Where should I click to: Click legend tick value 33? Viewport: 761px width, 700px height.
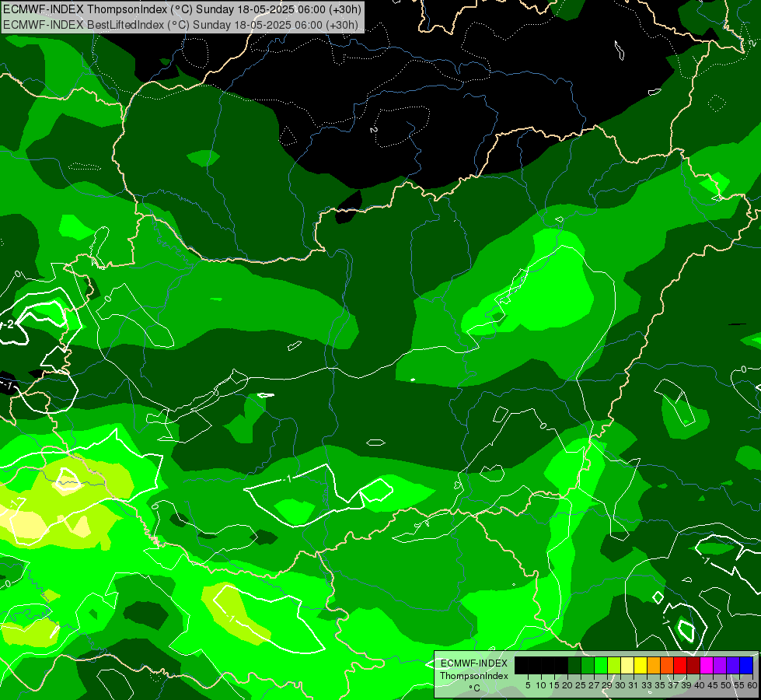point(647,685)
